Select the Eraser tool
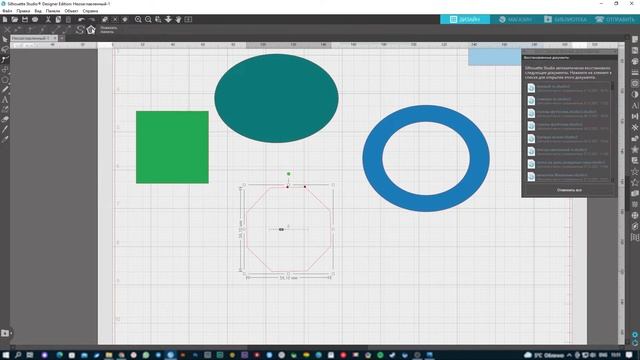Screen dimensions: 640x360 pos(5,120)
